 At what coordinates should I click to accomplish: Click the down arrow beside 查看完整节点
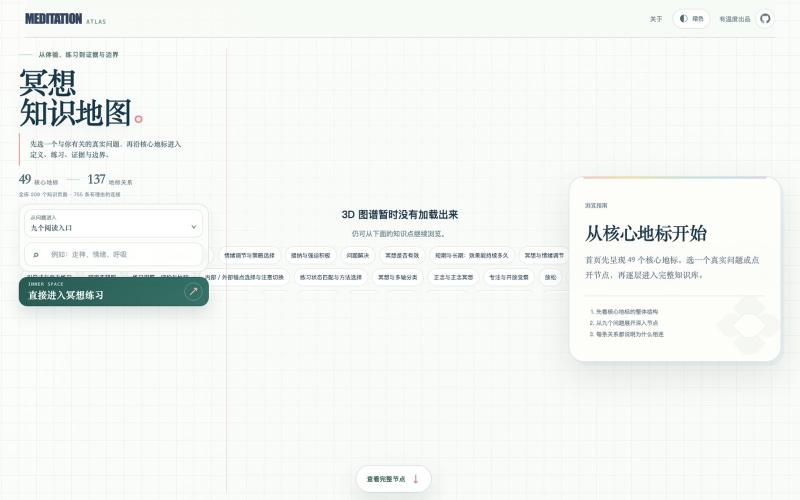[x=415, y=479]
